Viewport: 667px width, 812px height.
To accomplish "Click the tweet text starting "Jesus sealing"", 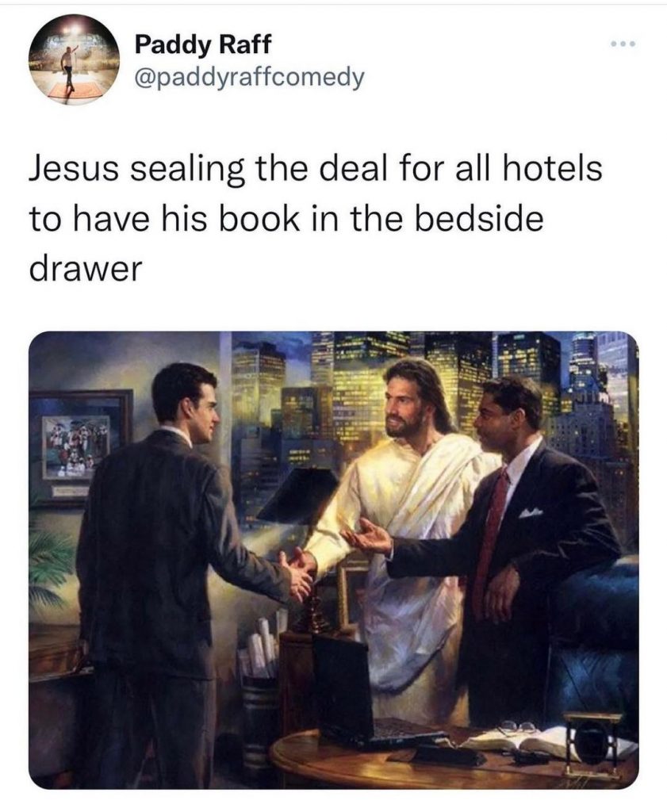I will pyautogui.click(x=316, y=219).
